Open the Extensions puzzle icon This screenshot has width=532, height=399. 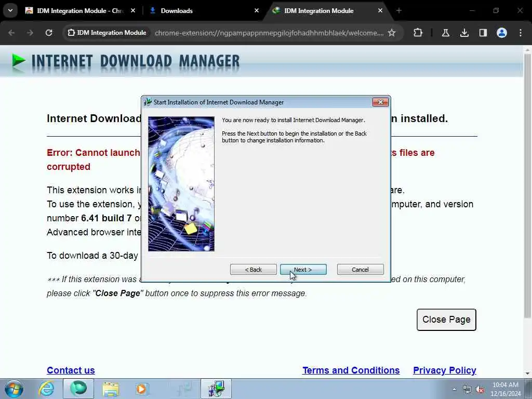click(418, 33)
